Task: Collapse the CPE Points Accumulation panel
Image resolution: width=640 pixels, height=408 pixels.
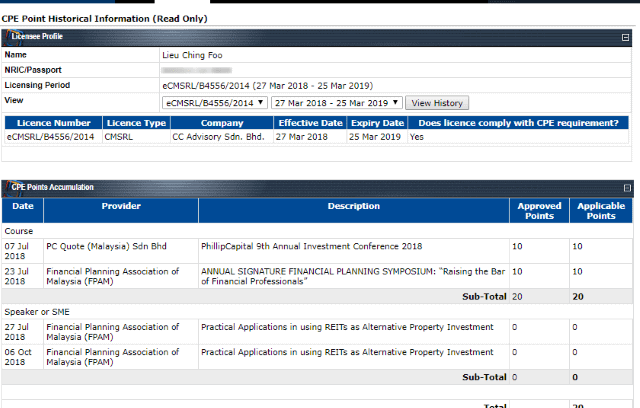Action: [x=627, y=188]
